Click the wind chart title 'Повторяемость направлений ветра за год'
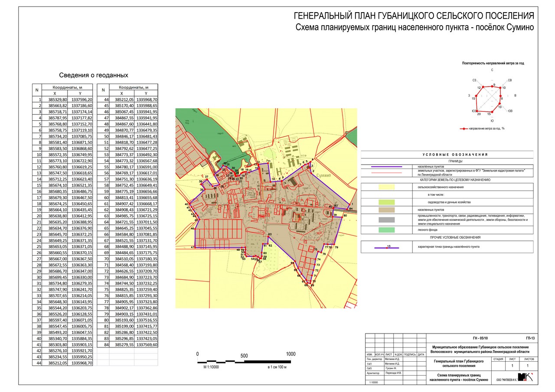Screen dimensions: 555x392 (493, 63)
